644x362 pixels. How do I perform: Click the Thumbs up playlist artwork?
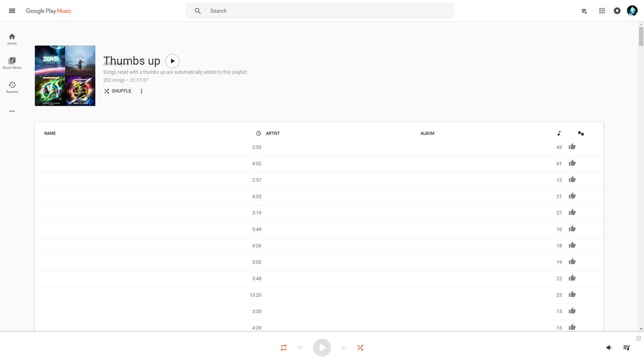65,76
